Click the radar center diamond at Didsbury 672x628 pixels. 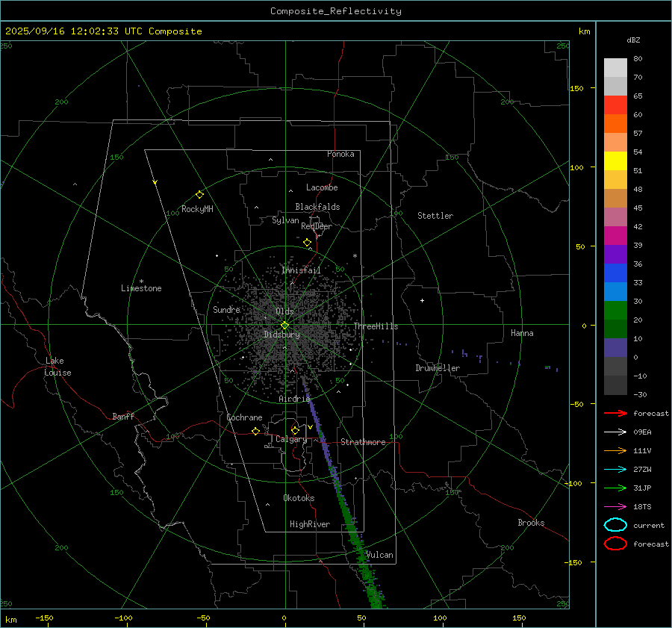coord(284,325)
